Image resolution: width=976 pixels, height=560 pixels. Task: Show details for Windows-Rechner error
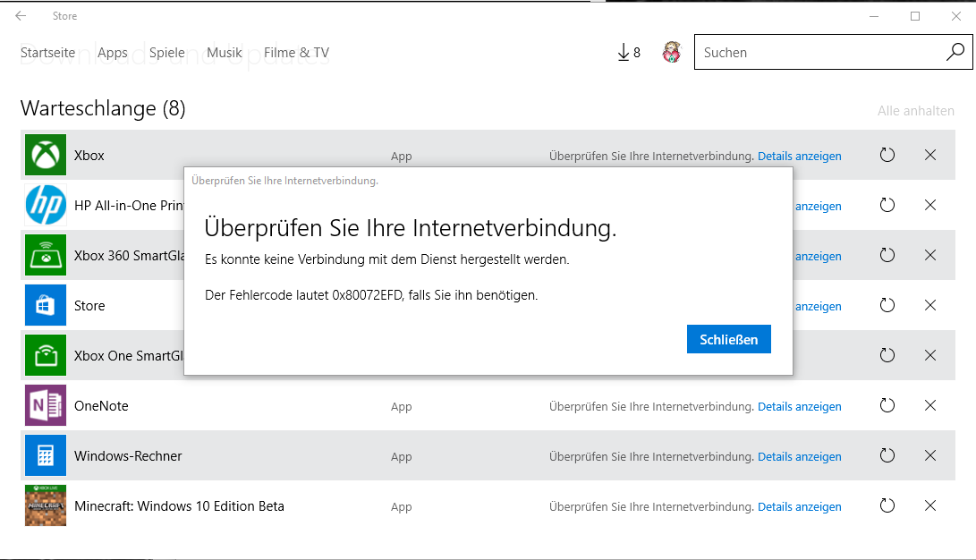pyautogui.click(x=799, y=457)
